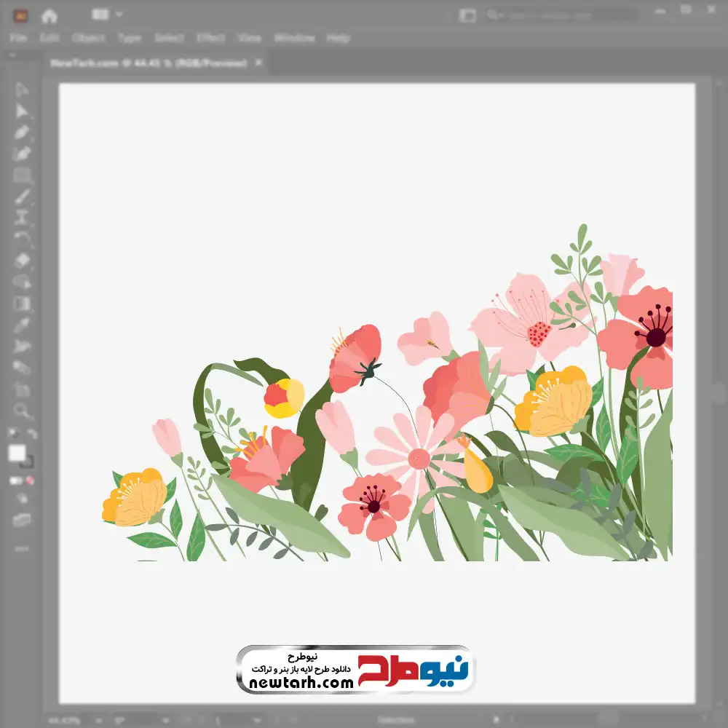
Task: Activate the Zoom magnifier tool
Action: 22,410
